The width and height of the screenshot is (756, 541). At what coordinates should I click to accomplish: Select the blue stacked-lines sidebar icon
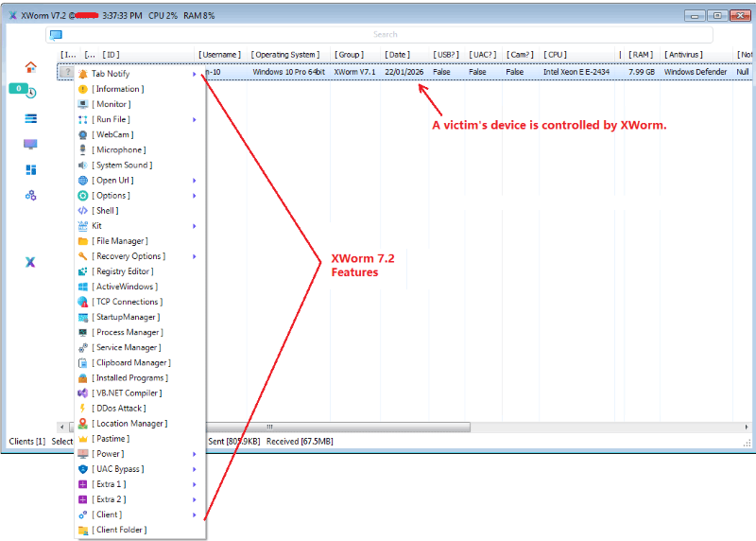pos(31,118)
